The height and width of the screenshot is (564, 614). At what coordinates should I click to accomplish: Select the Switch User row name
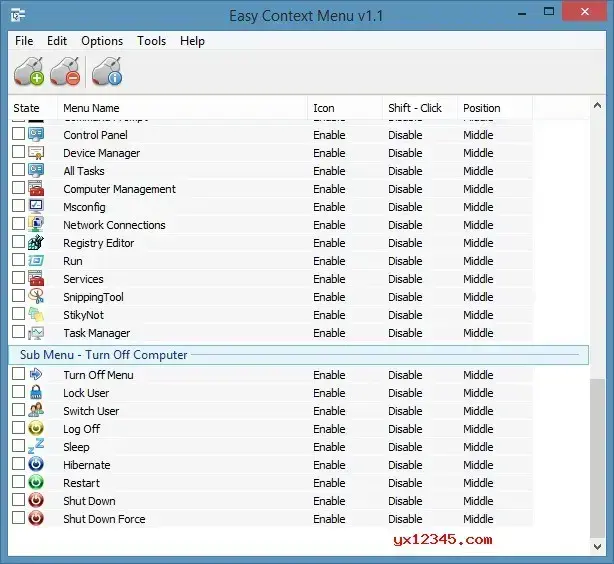click(x=91, y=411)
